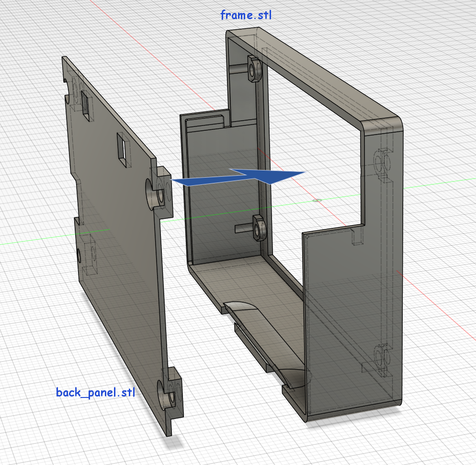
Task: Click the origin point marker on grid
Action: (x=316, y=199)
